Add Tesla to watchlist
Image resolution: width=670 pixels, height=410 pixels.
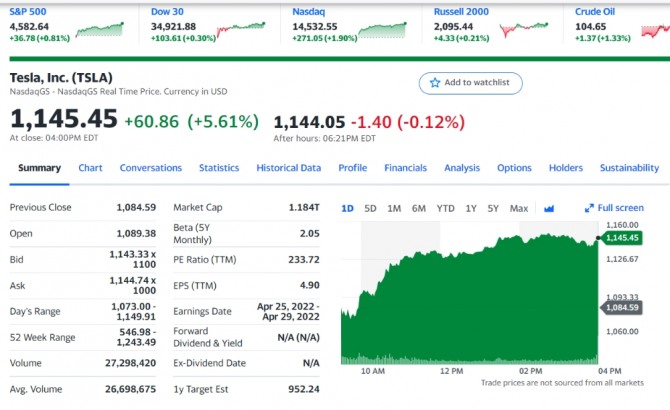(x=470, y=83)
